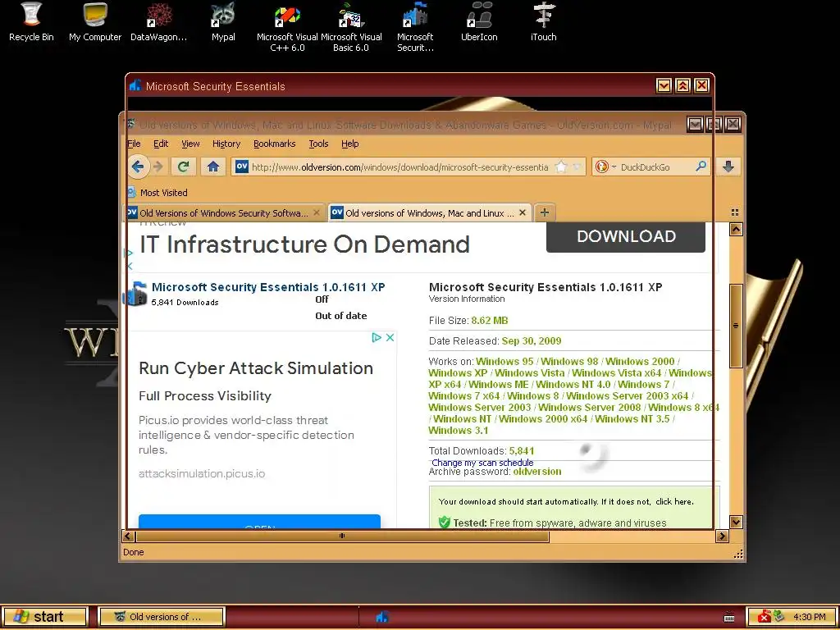
Task: Click Microsoft Security Essentials taskbar icon
Action: (382, 617)
